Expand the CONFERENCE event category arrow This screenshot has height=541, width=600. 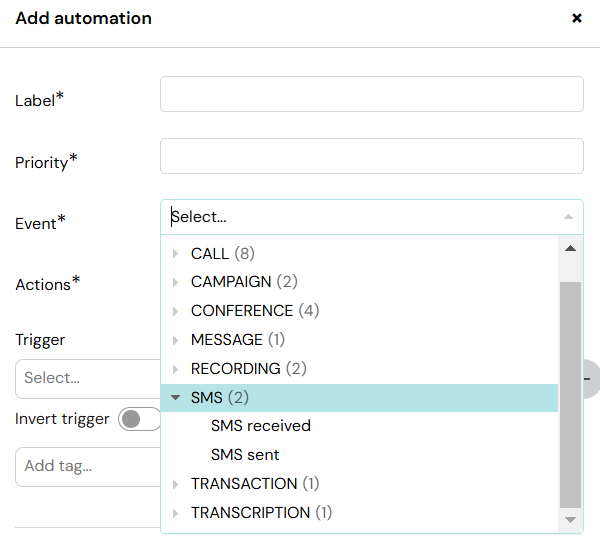coord(175,311)
